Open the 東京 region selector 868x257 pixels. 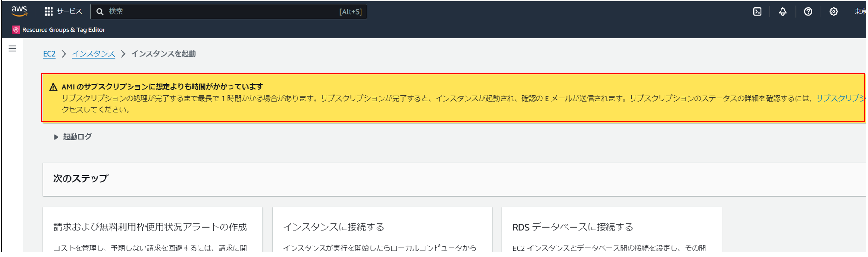pyautogui.click(x=860, y=11)
